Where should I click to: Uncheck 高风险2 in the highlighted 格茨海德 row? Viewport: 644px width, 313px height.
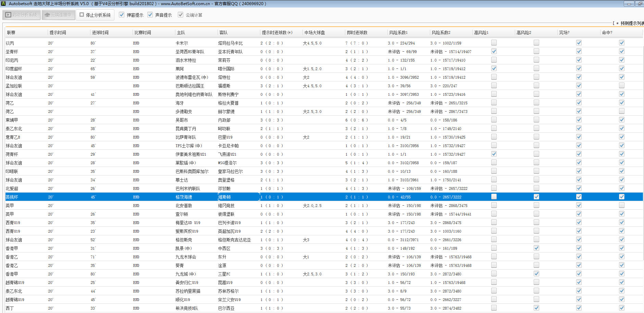click(536, 197)
